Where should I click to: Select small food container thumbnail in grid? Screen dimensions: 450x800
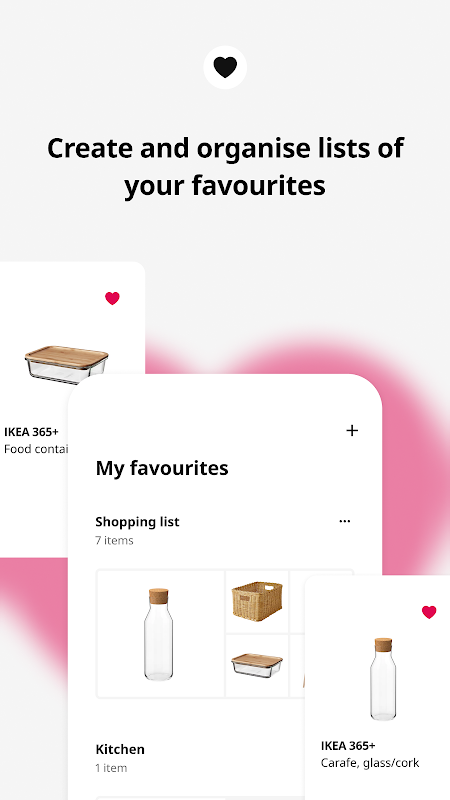257,666
